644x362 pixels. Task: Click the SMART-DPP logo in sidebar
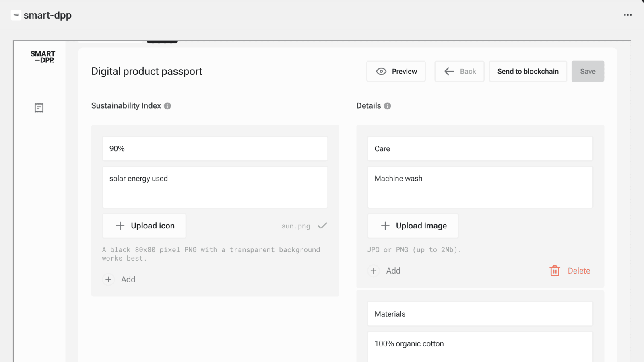(43, 57)
